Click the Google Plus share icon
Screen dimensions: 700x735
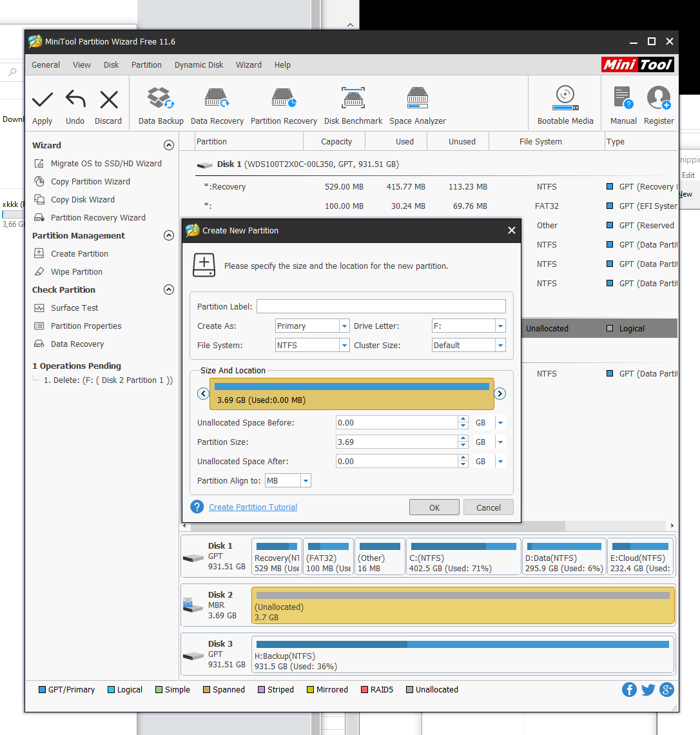coord(666,689)
